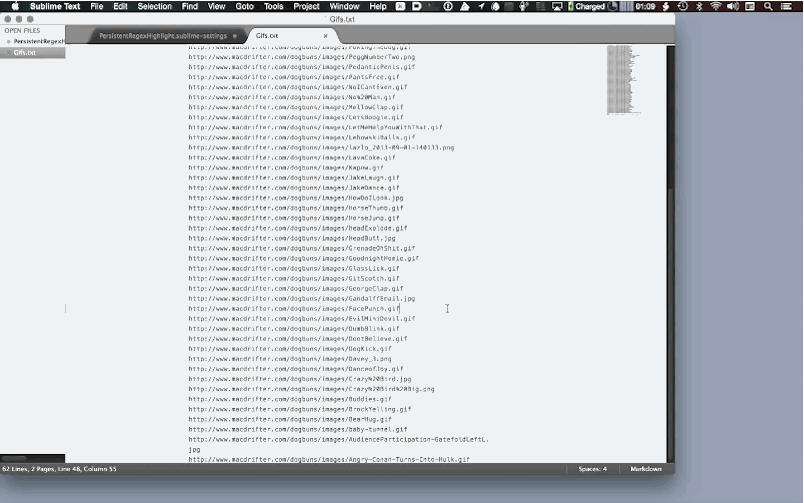Open the Find menu
Viewport: 804px width, 503px height.
(x=189, y=6)
